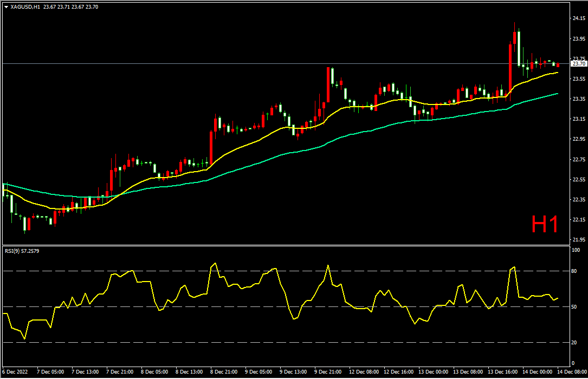Click the 13 Dec 08:00 time label
The width and height of the screenshot is (588, 379).
pyautogui.click(x=468, y=372)
